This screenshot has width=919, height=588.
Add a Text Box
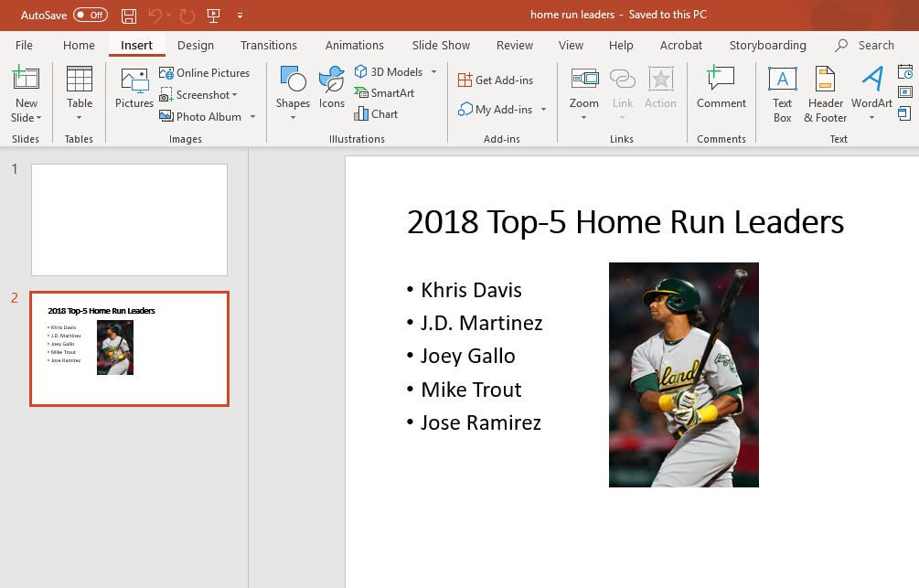pyautogui.click(x=782, y=93)
